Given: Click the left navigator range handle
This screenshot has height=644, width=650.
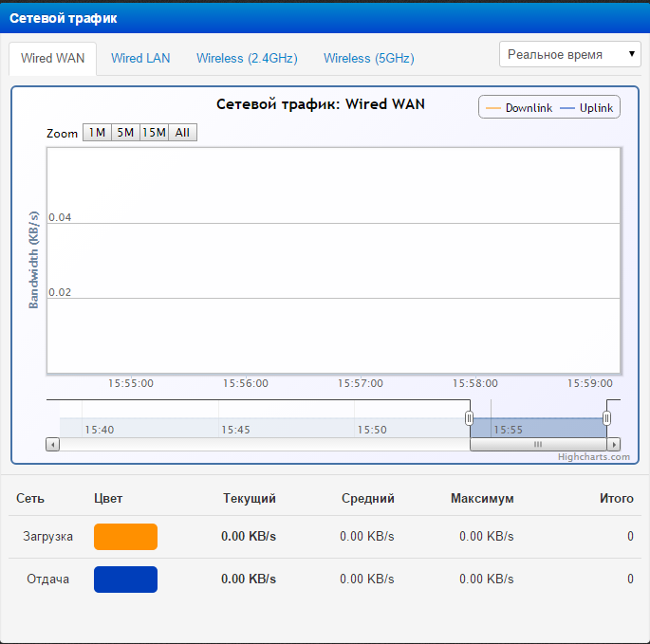Looking at the screenshot, I should (469, 418).
